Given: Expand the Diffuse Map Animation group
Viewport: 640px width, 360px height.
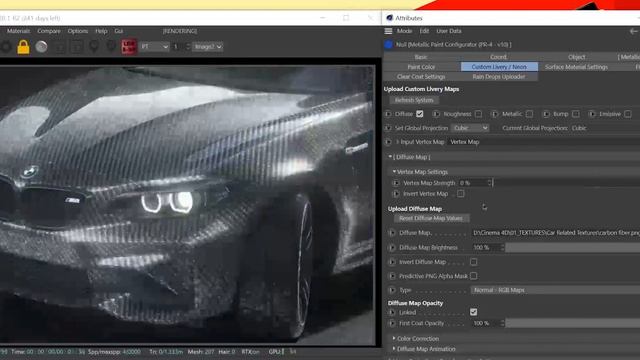Looking at the screenshot, I should tap(394, 349).
